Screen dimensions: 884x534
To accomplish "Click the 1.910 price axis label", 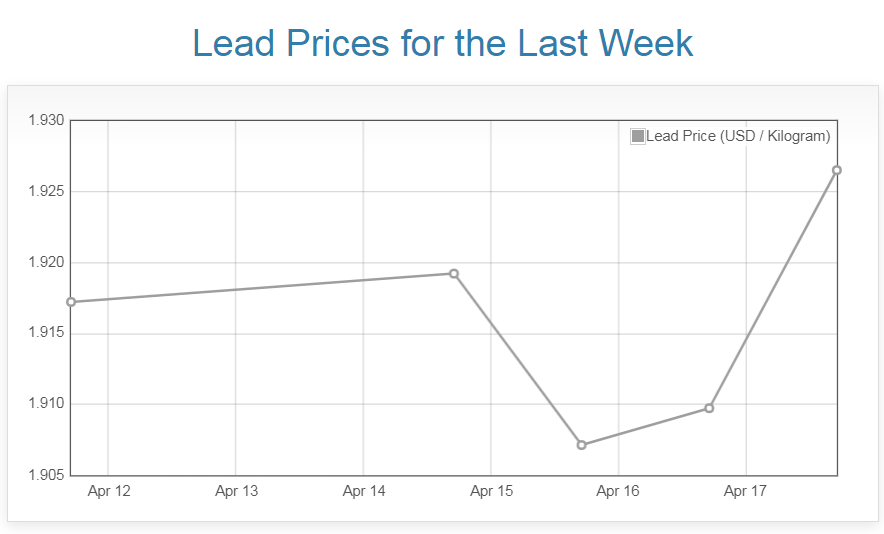I will (x=46, y=404).
